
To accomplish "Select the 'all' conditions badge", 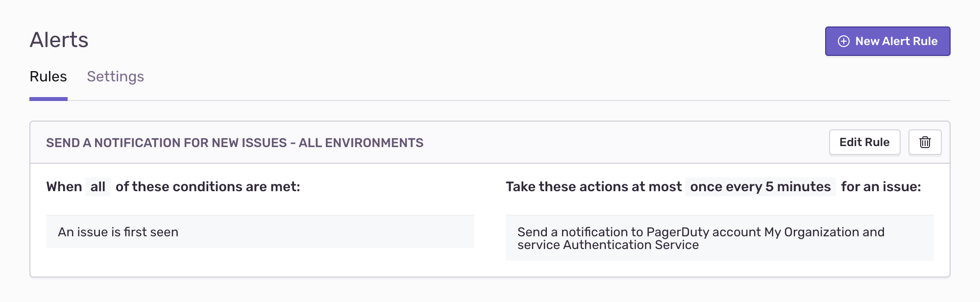I will click(x=98, y=187).
